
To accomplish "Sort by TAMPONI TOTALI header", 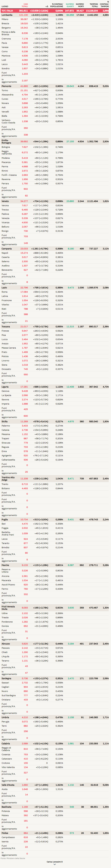I will pyautogui.click(x=94, y=5).
